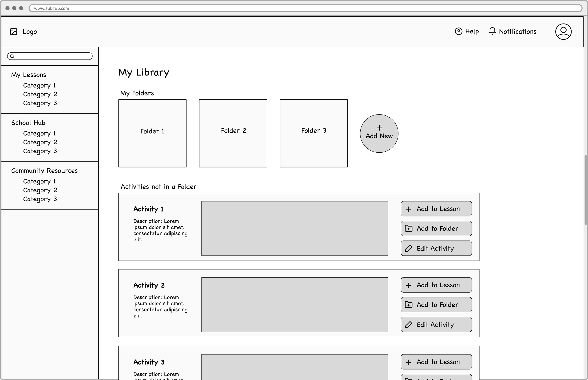The height and width of the screenshot is (380, 588).
Task: Click the search magnifier icon
Action: point(12,56)
